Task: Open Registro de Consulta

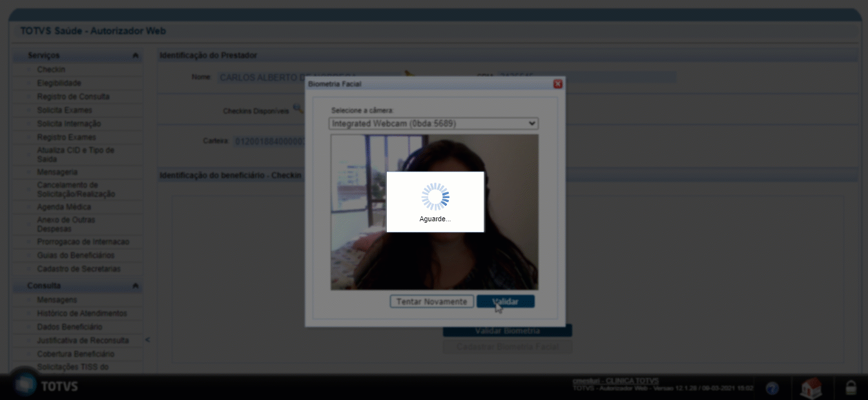Action: pyautogui.click(x=73, y=97)
